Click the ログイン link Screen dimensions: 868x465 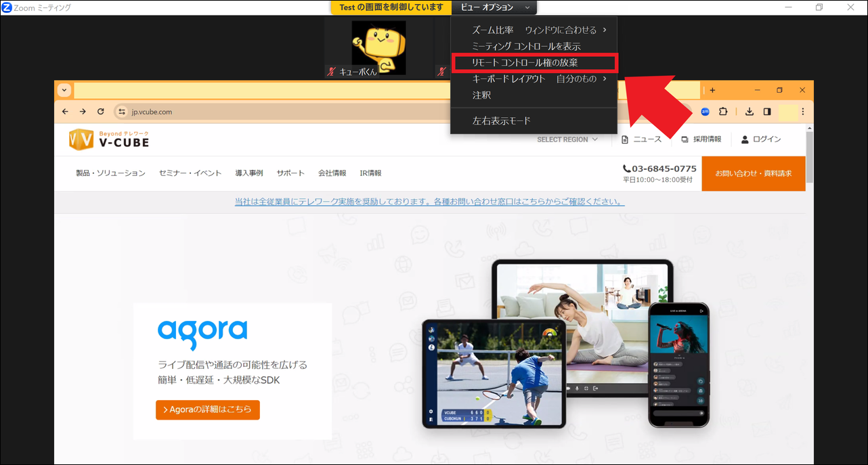(761, 139)
